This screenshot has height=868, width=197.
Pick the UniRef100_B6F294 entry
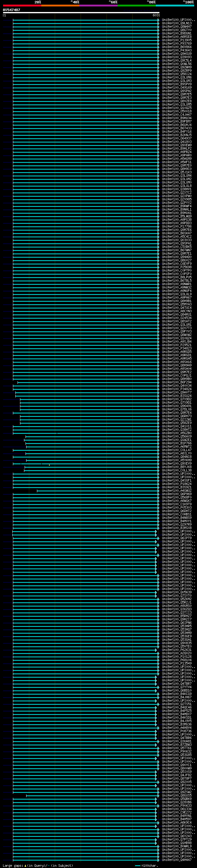click(177, 382)
